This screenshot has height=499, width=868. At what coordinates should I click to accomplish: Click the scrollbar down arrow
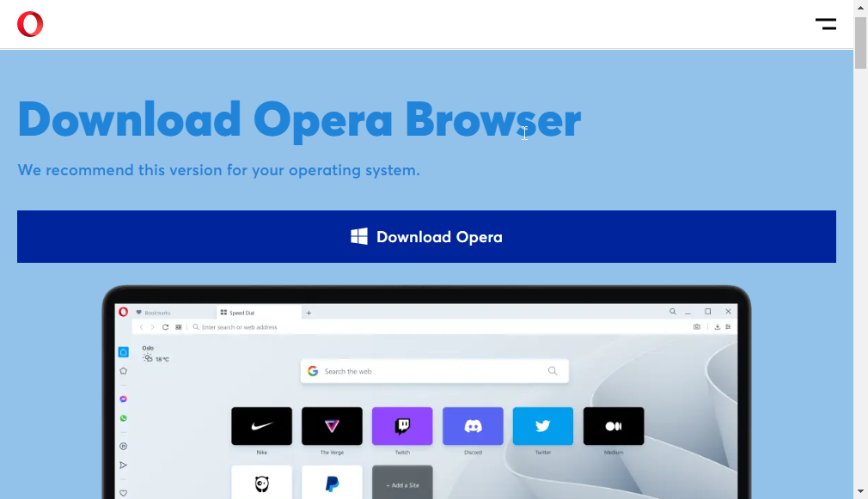tap(860, 491)
